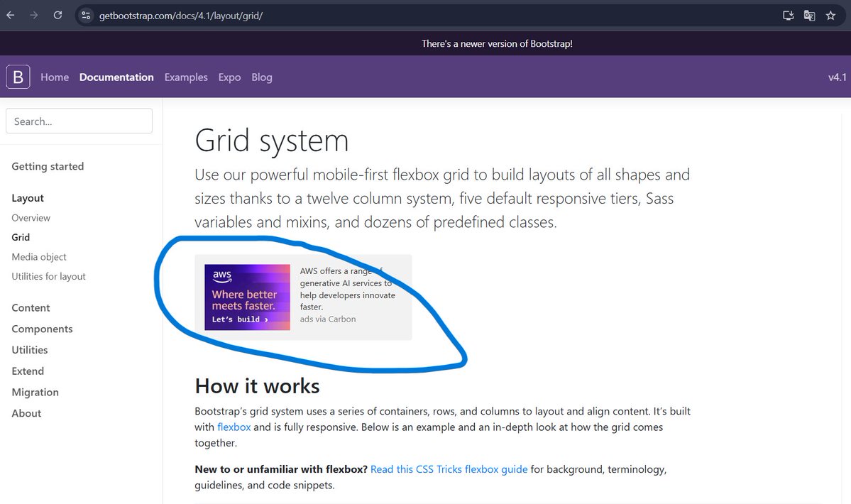Click the docs Search field
Image resolution: width=851 pixels, height=504 pixels.
point(79,121)
